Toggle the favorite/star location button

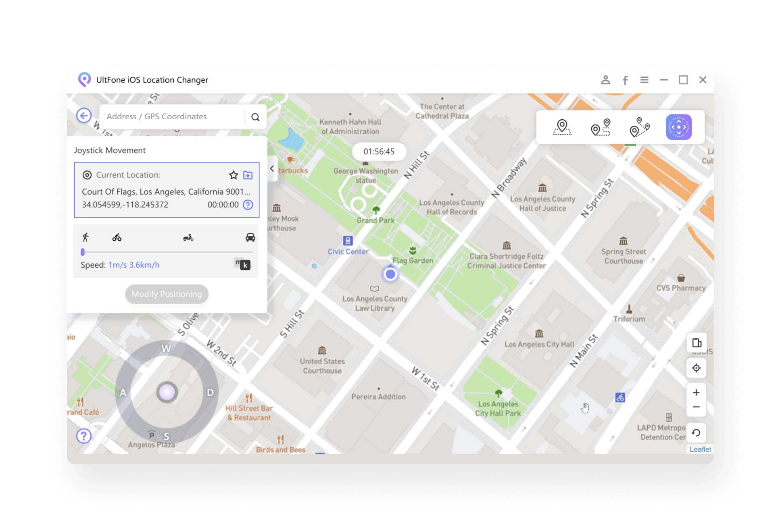pyautogui.click(x=233, y=175)
